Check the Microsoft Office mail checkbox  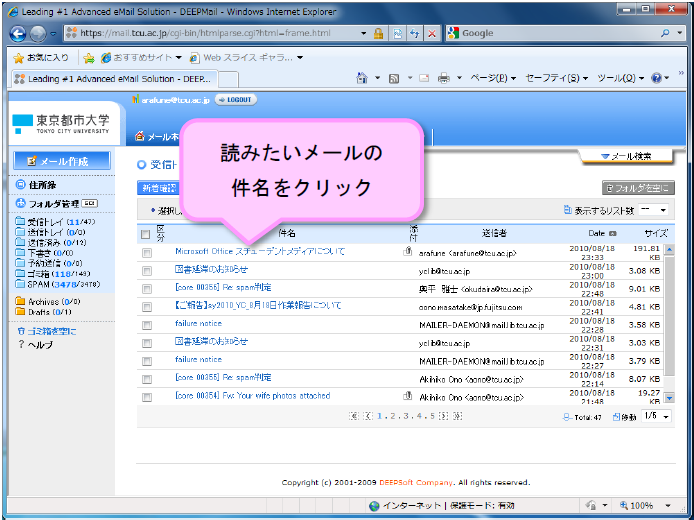(146, 254)
